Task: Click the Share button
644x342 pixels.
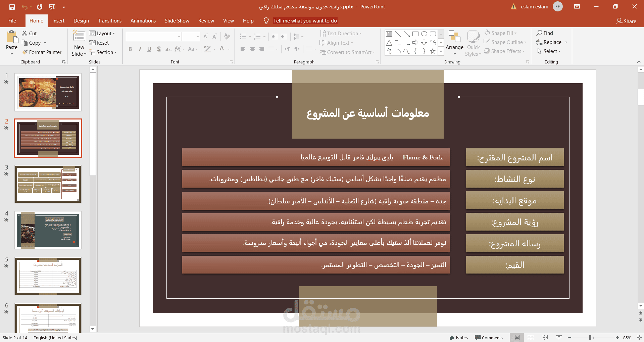Action: tap(626, 21)
